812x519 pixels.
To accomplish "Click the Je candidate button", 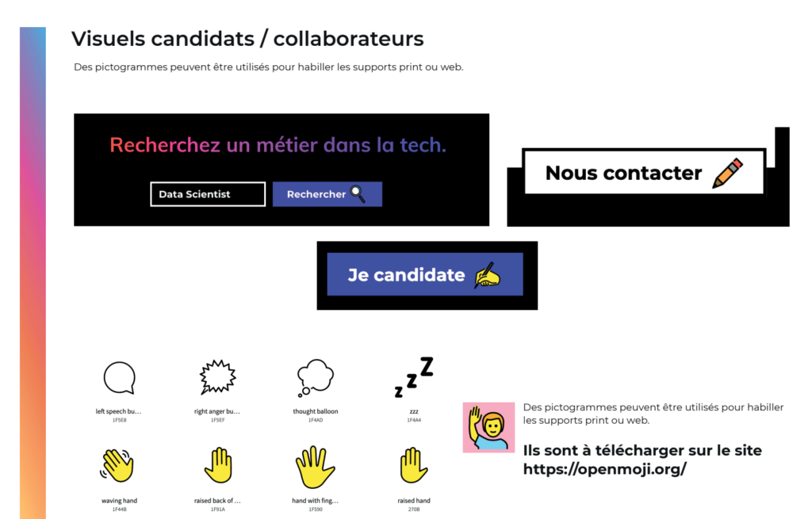I will point(425,274).
